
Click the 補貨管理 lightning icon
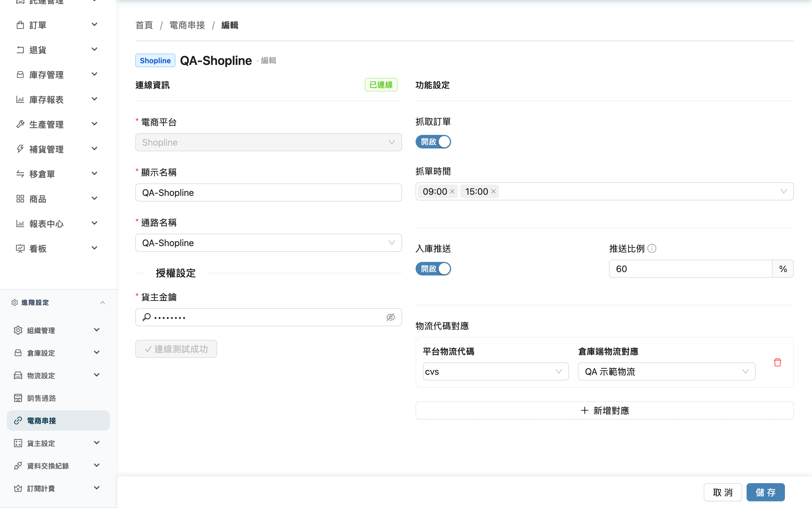(20, 149)
